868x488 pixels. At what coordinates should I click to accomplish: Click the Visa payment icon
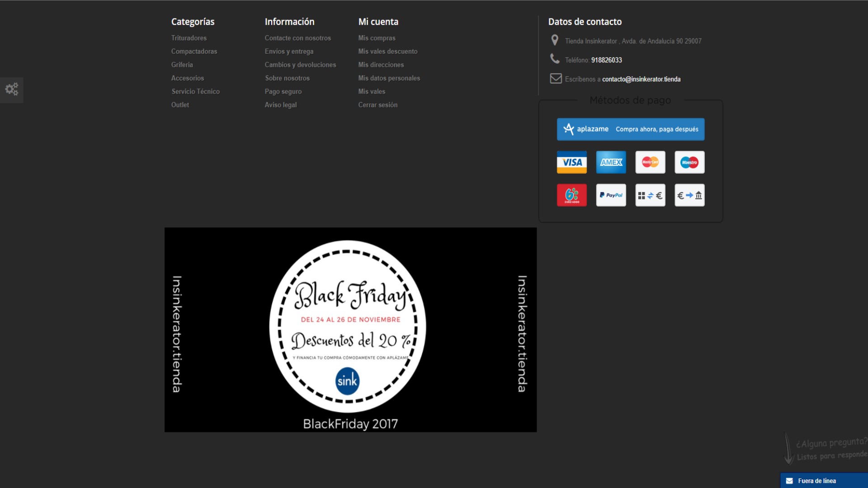pos(571,162)
